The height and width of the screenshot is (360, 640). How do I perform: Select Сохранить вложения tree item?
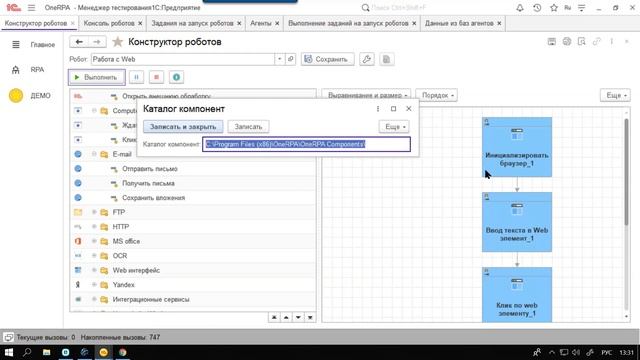153,198
